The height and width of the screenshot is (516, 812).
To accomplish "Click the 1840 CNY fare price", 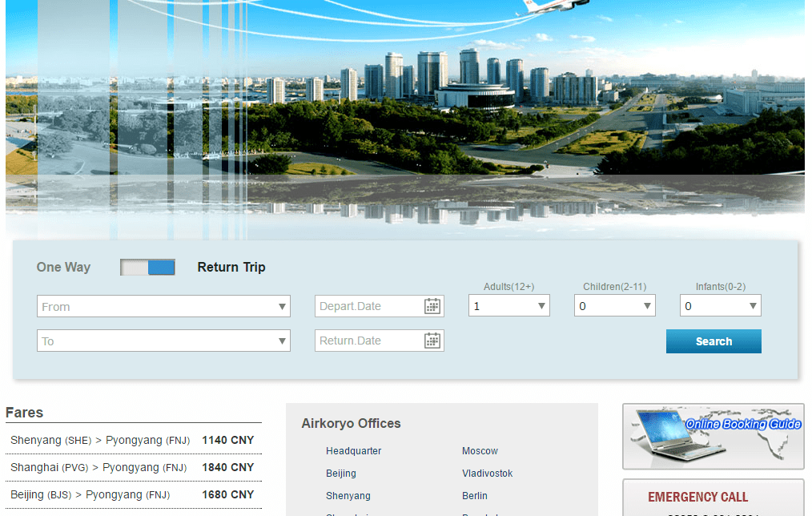I will click(x=228, y=468).
